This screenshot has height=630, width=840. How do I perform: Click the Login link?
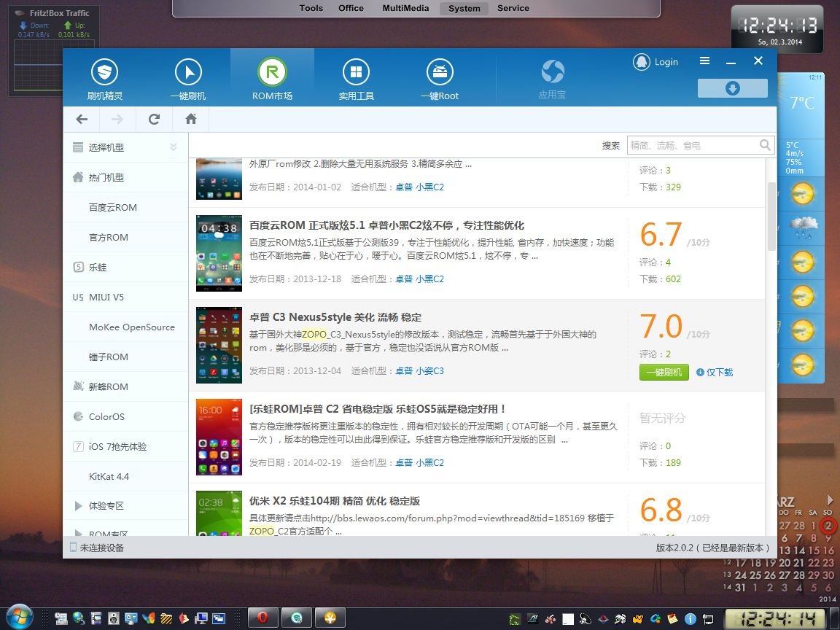[656, 61]
